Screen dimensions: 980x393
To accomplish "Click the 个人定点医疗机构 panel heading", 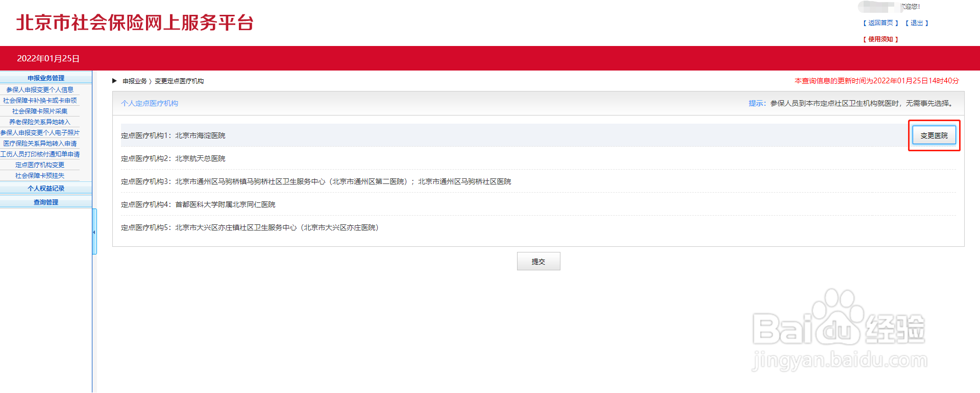I will [150, 103].
